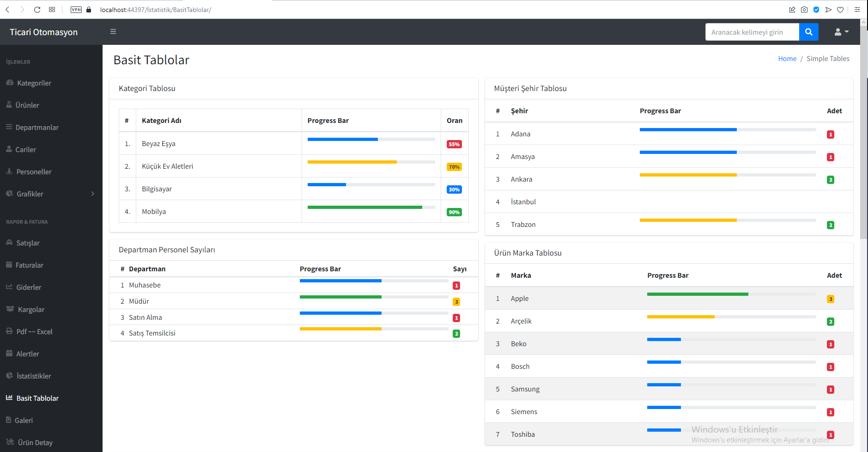Screen dimensions: 868x452
Task: Click the Grafikler pie chart icon
Action: coord(9,194)
